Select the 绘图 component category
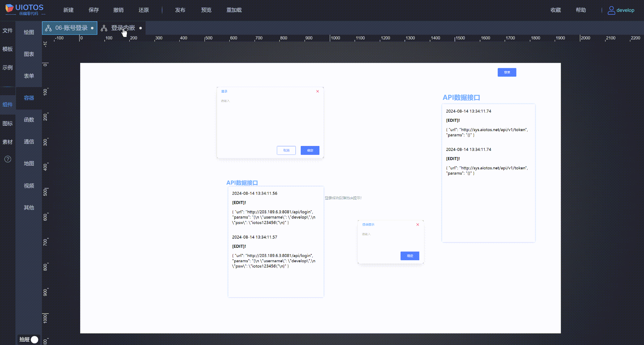The image size is (644, 345). [x=29, y=32]
